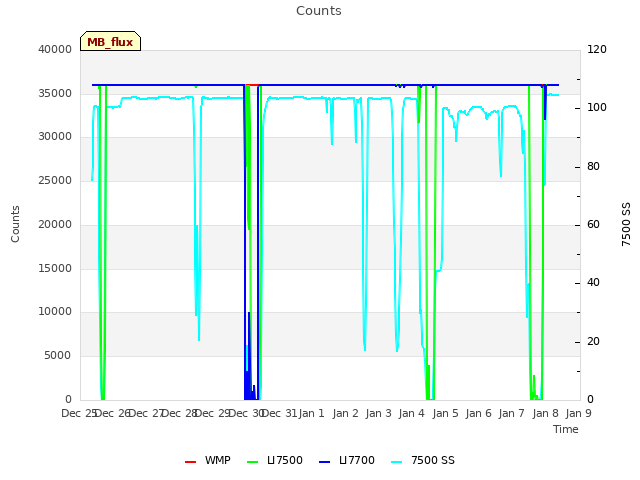Click the 'Jan 5' x-axis tick label
Image resolution: width=640 pixels, height=480 pixels.
[x=445, y=413]
